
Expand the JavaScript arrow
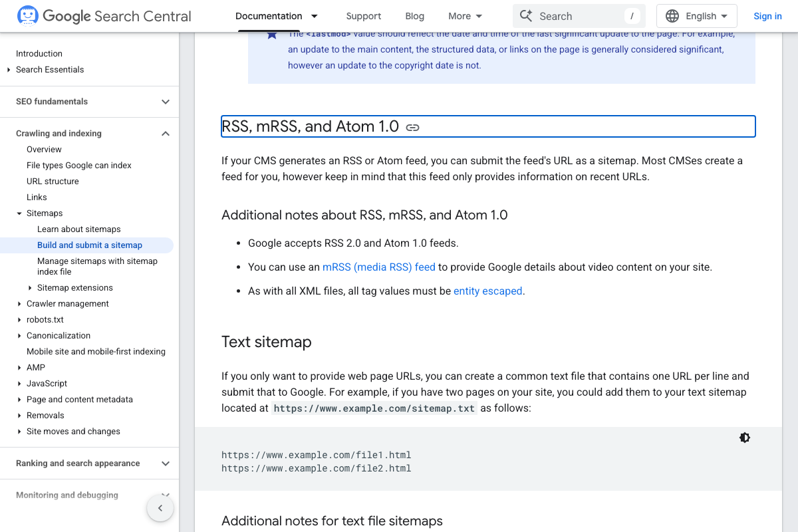coord(19,384)
